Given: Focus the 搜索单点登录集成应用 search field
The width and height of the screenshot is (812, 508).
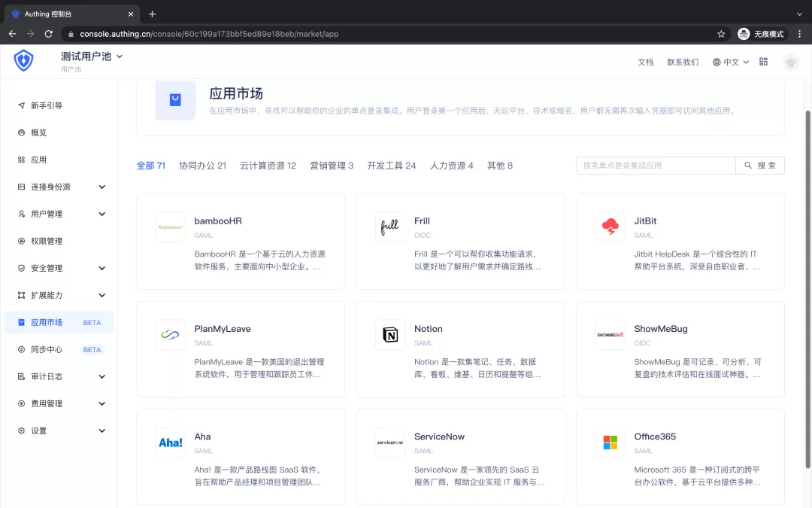Looking at the screenshot, I should pos(656,166).
